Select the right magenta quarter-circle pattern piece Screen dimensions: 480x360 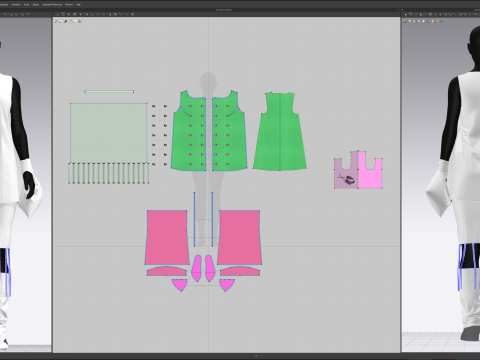[227, 285]
